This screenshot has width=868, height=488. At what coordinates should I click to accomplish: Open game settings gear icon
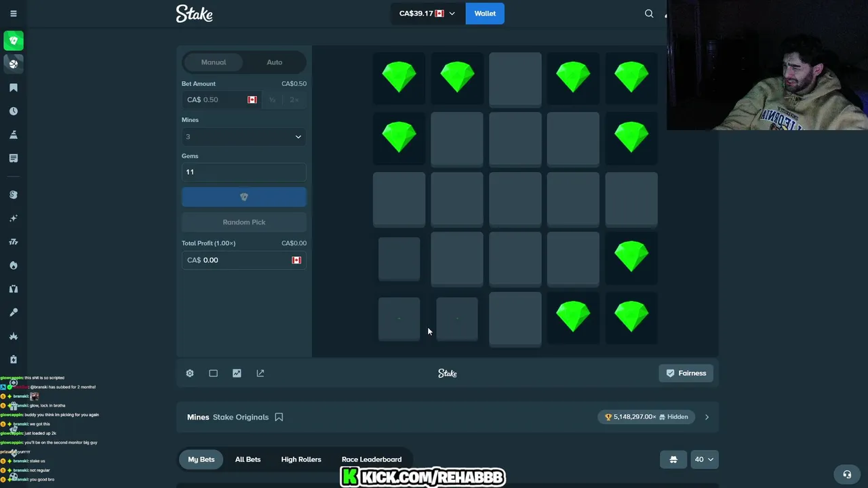point(190,373)
